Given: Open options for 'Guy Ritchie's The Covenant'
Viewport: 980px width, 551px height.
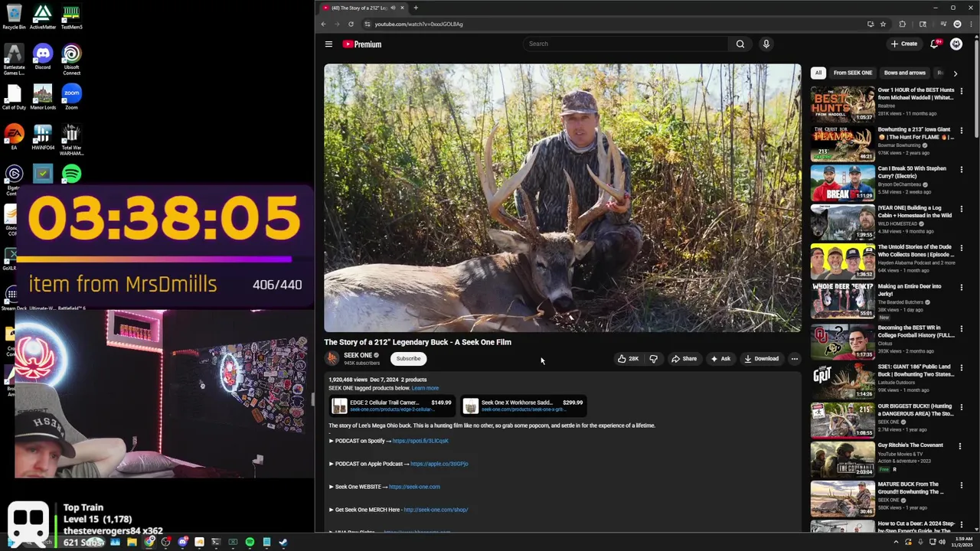Looking at the screenshot, I should tap(961, 445).
